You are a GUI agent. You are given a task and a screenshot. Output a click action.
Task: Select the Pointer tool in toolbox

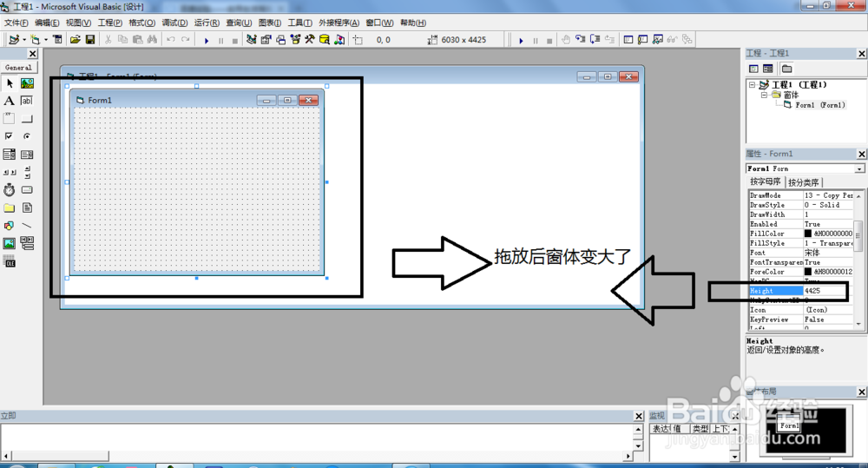10,83
